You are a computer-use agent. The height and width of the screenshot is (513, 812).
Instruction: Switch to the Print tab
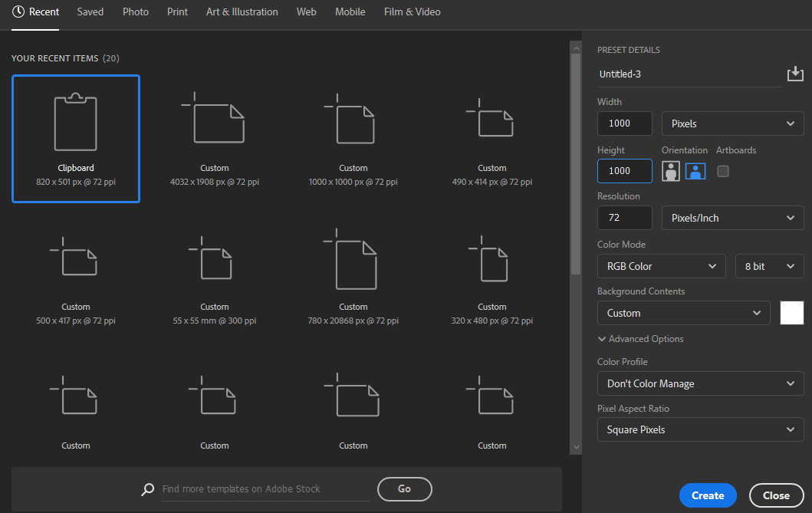(x=177, y=12)
